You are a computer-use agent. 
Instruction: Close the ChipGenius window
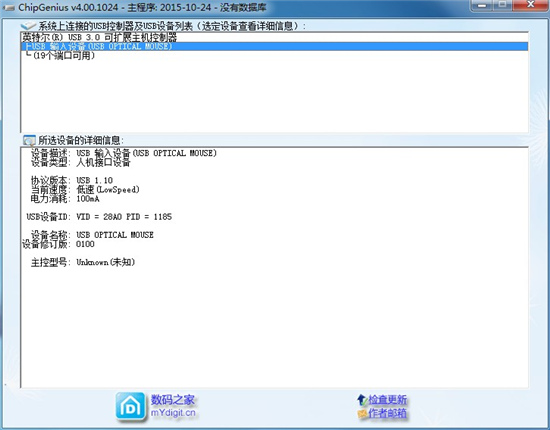pos(530,5)
